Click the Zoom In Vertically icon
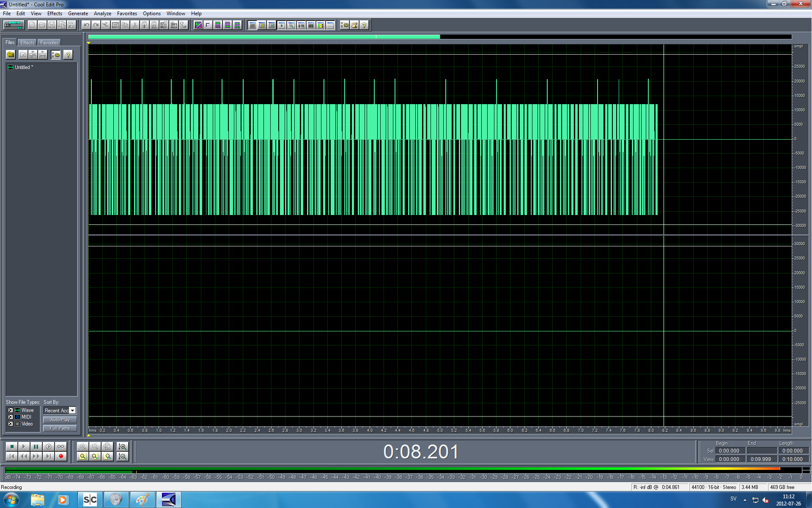Image resolution: width=812 pixels, height=508 pixels. coord(123,446)
